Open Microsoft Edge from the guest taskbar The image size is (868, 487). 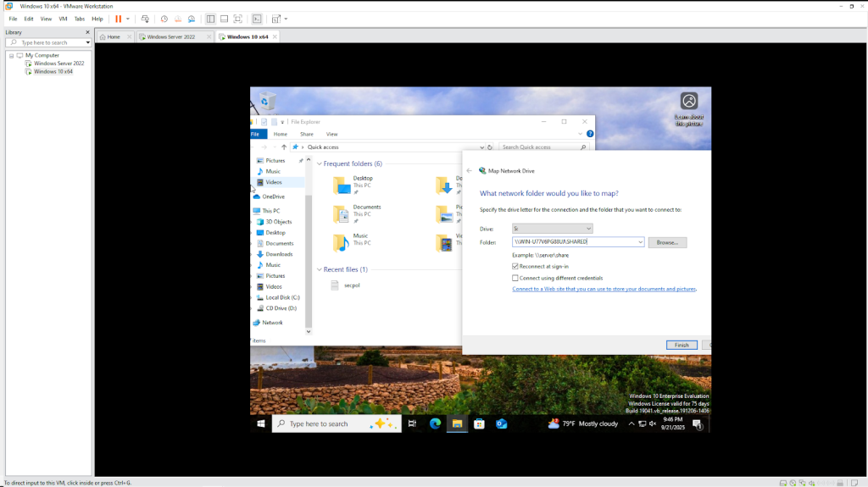coord(435,423)
